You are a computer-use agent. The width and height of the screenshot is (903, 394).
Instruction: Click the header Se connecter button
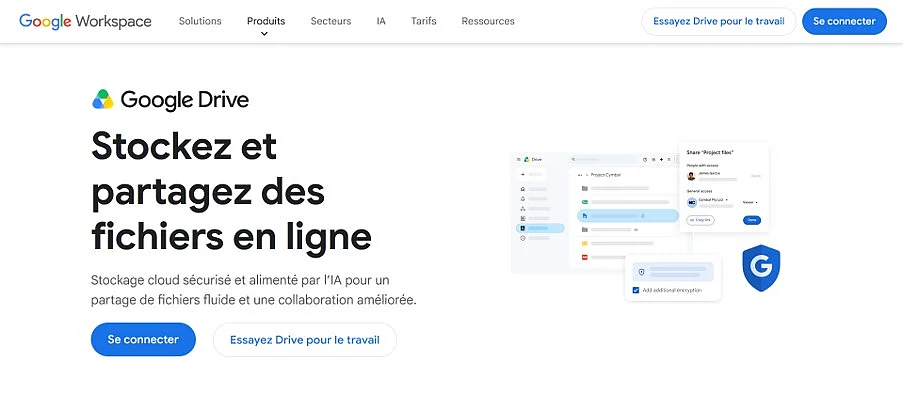pos(844,21)
